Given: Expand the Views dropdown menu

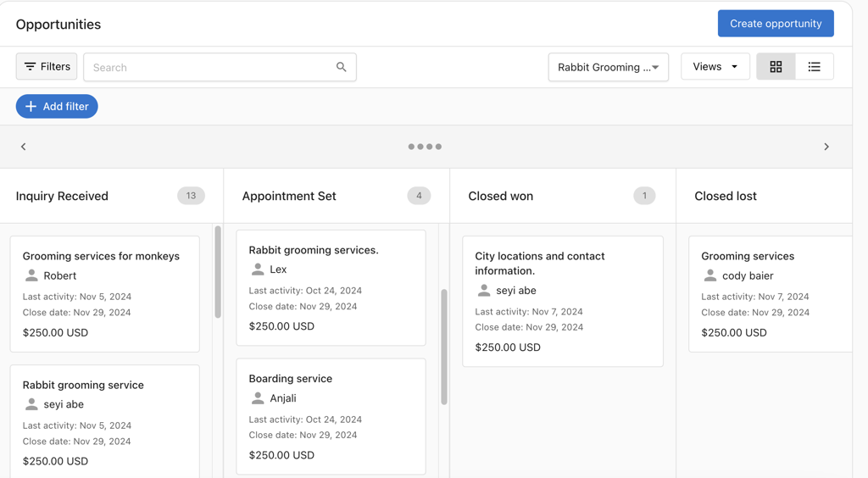Looking at the screenshot, I should (x=715, y=67).
